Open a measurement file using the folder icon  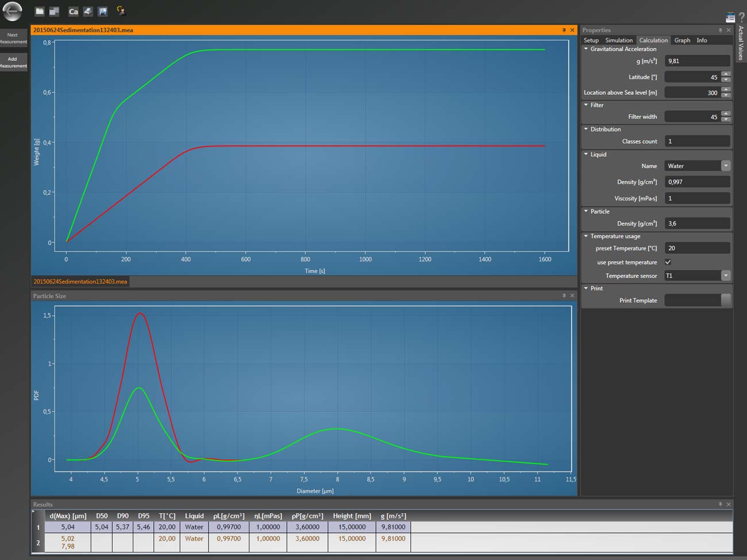point(39,11)
